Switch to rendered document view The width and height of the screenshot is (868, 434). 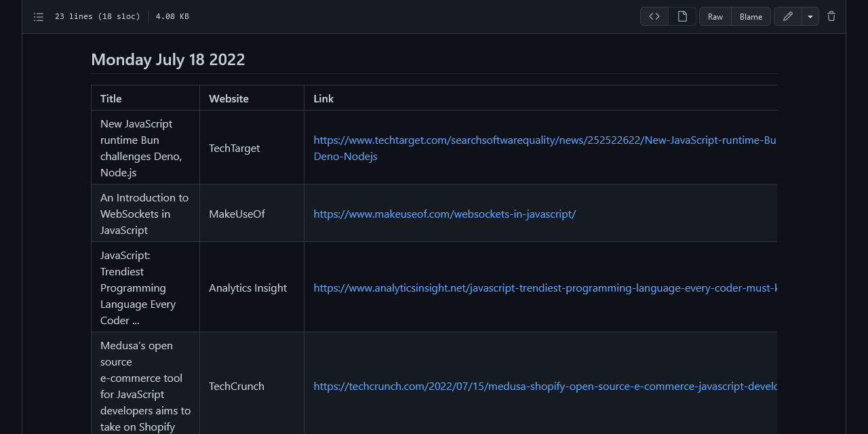(x=682, y=16)
